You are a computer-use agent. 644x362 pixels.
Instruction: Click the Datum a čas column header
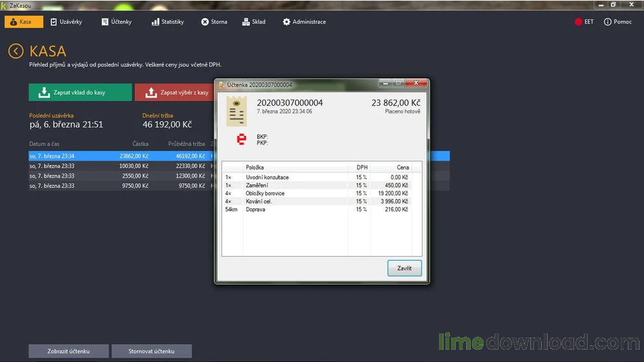point(45,144)
